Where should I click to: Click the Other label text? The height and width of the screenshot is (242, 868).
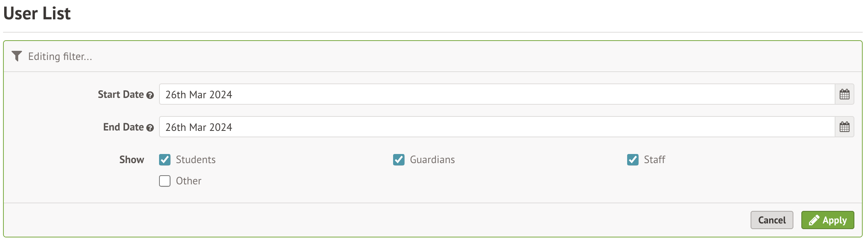tap(188, 181)
